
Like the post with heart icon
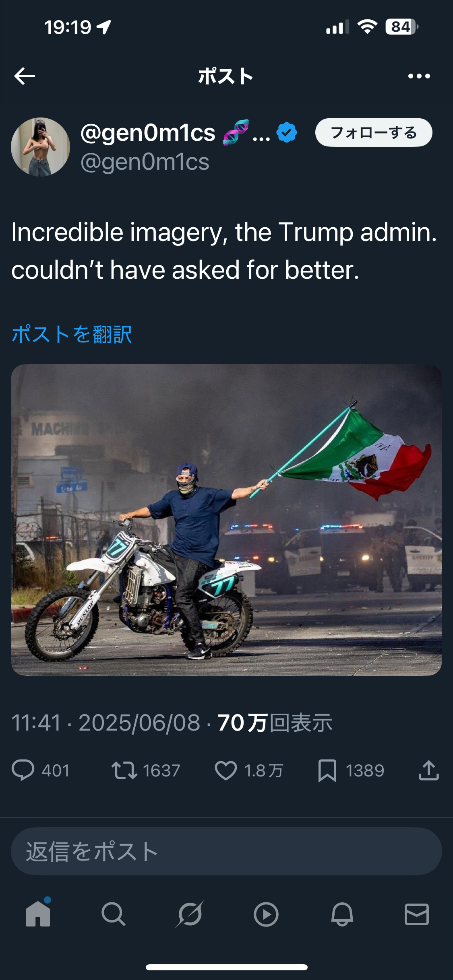(x=226, y=770)
